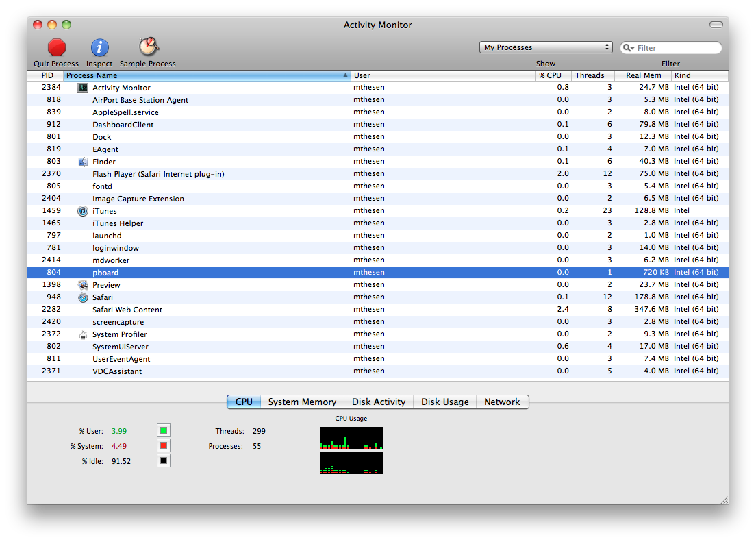
Task: Select the VDCAssistant process
Action: click(x=378, y=371)
